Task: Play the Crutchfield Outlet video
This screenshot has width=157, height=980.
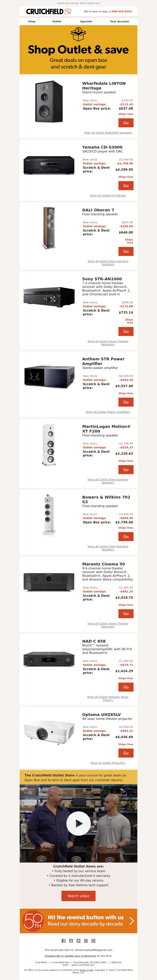Action: (78, 823)
